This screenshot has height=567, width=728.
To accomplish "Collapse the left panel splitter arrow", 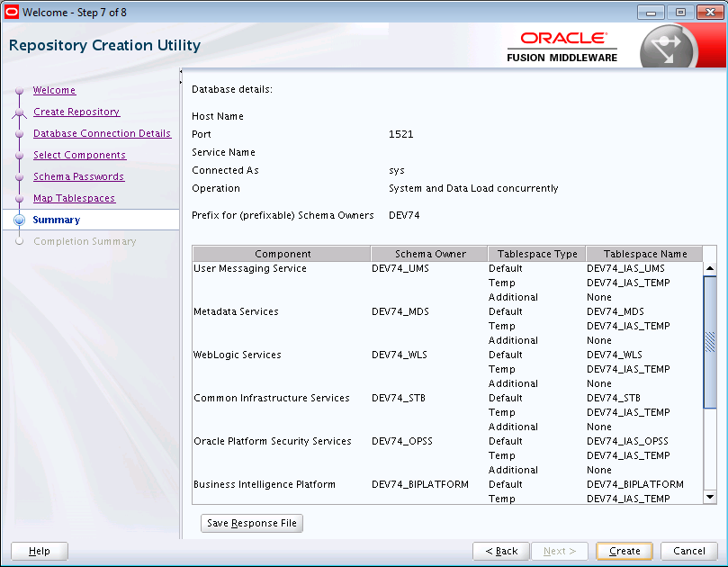I will [181, 71].
